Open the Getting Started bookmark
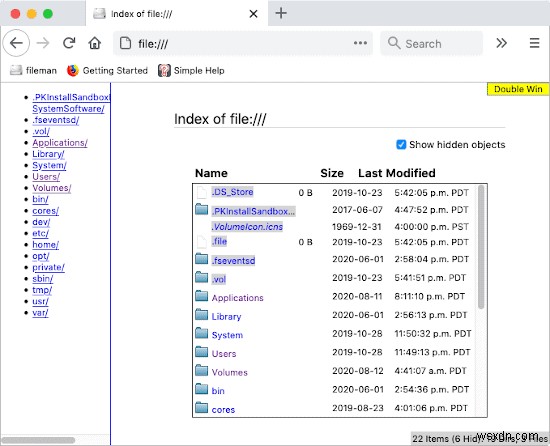Screen dimensions: 550x446 pyautogui.click(x=107, y=70)
